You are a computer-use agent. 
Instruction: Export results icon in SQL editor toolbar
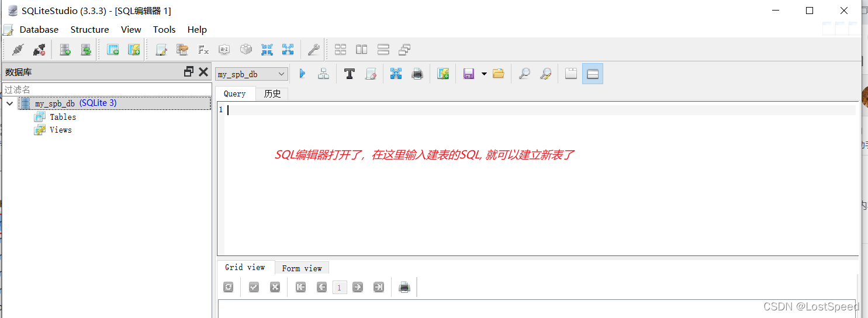click(396, 74)
